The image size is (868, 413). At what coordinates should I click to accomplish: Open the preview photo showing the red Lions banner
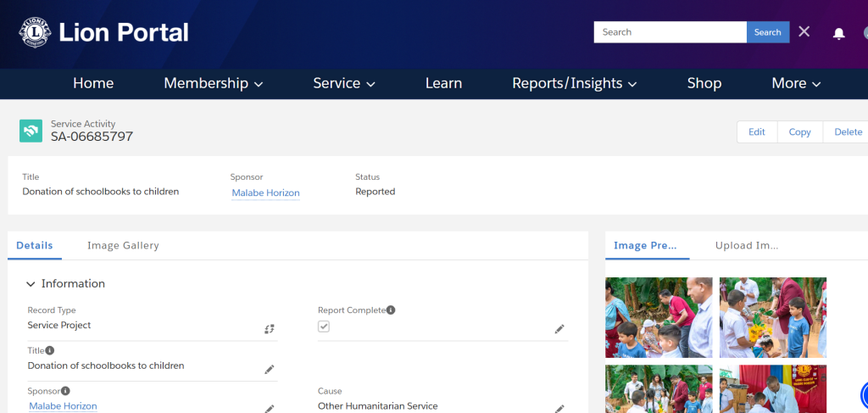[773, 388]
